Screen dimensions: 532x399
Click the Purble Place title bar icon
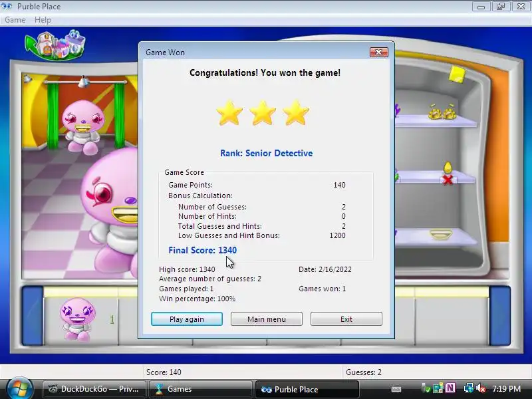[x=7, y=6]
